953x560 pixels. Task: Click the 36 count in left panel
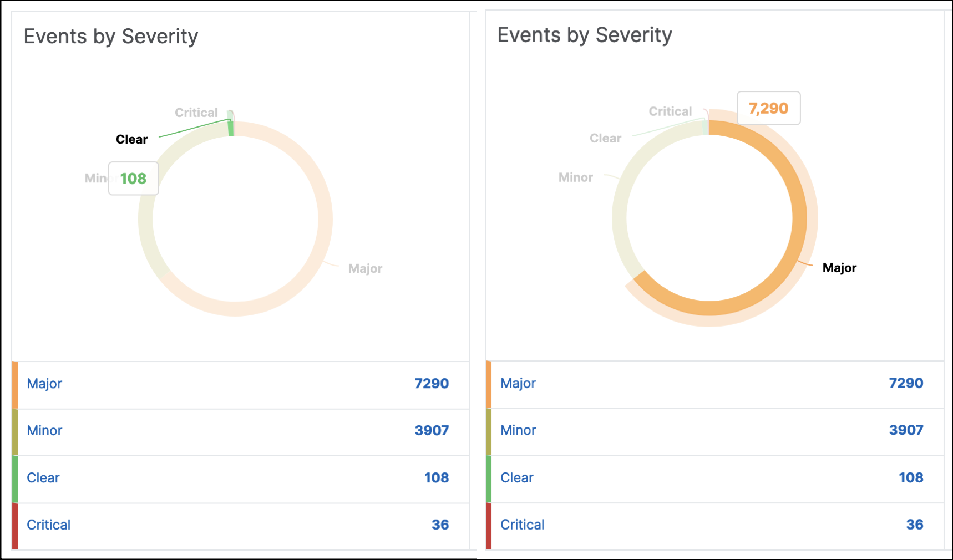pyautogui.click(x=440, y=525)
